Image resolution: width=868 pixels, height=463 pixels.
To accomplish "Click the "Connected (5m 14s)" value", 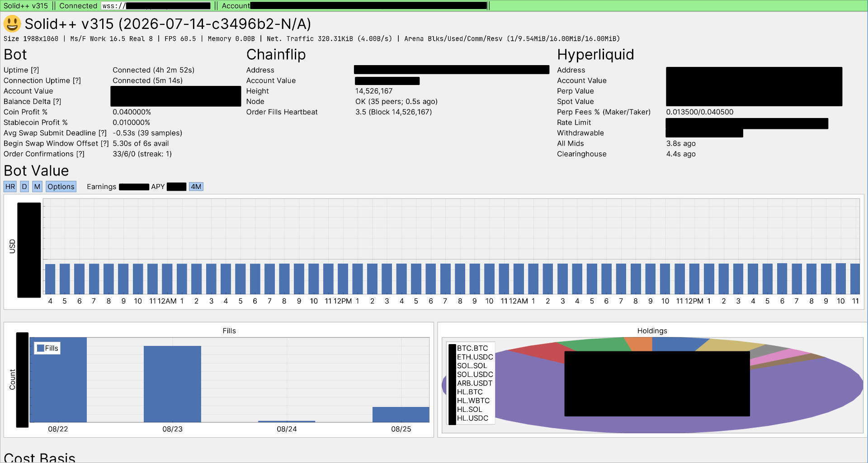I will (147, 80).
